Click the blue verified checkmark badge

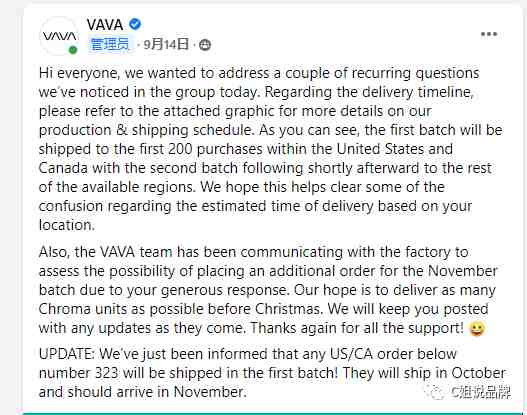tap(135, 24)
